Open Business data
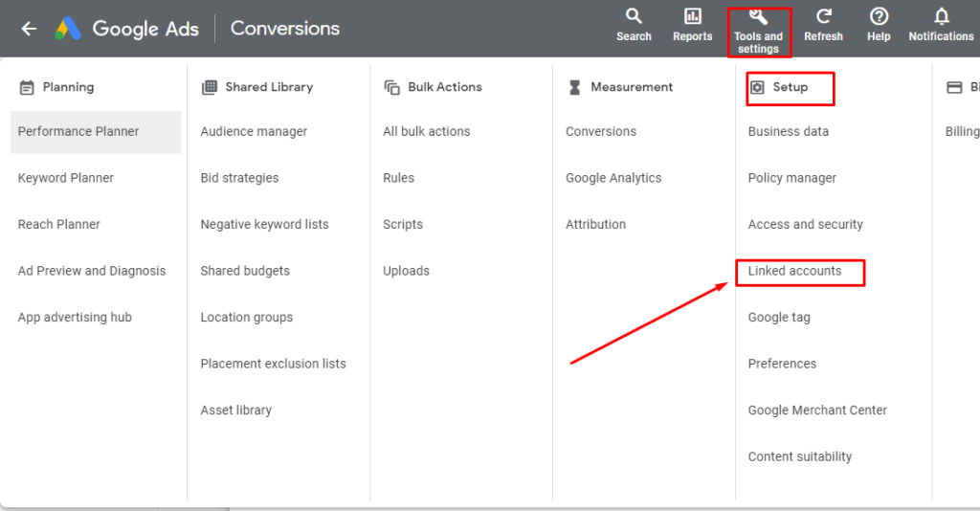 pyautogui.click(x=789, y=132)
